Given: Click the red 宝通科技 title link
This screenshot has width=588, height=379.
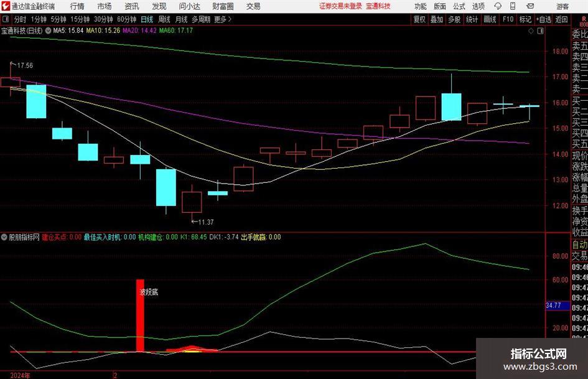Looking at the screenshot, I should pos(378,6).
